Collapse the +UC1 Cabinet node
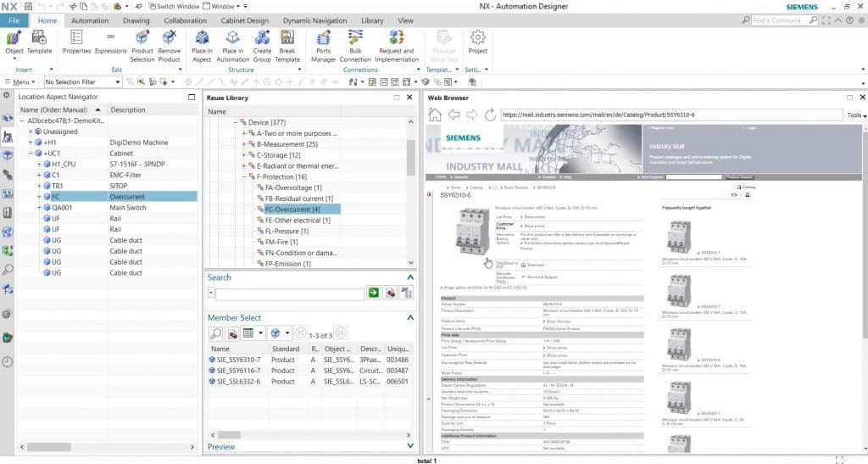This screenshot has height=464, width=868. pyautogui.click(x=31, y=154)
